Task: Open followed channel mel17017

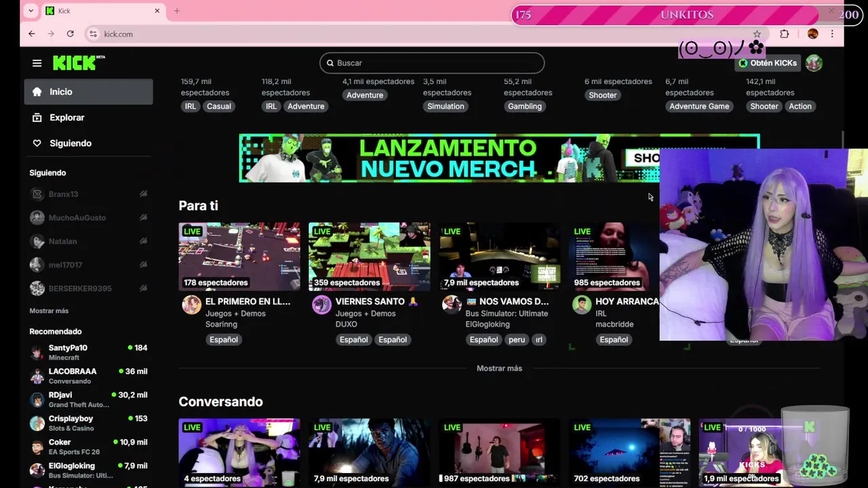Action: pos(65,265)
